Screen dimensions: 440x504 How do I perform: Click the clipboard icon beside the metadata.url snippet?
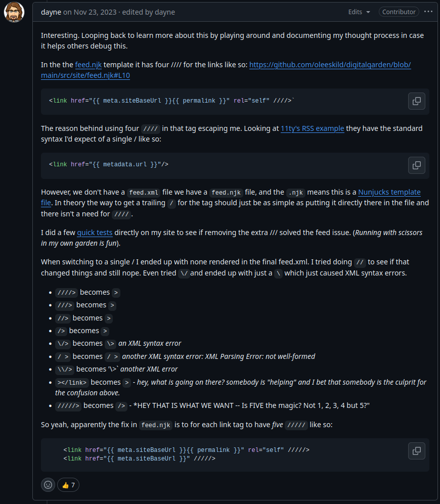point(416,165)
